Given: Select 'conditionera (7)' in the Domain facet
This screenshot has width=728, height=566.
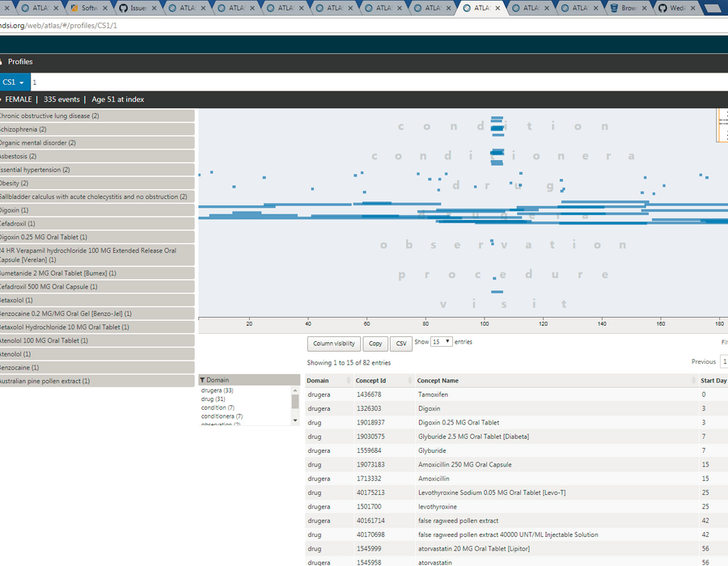Looking at the screenshot, I should click(222, 416).
